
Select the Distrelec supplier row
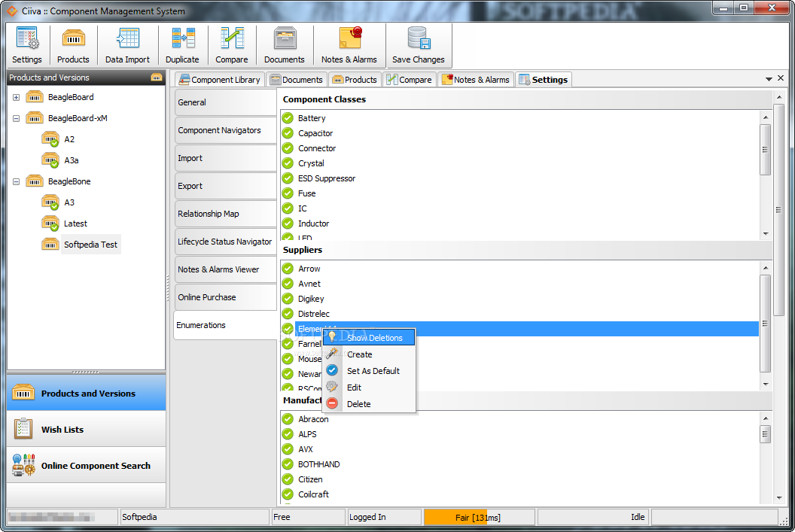519,314
